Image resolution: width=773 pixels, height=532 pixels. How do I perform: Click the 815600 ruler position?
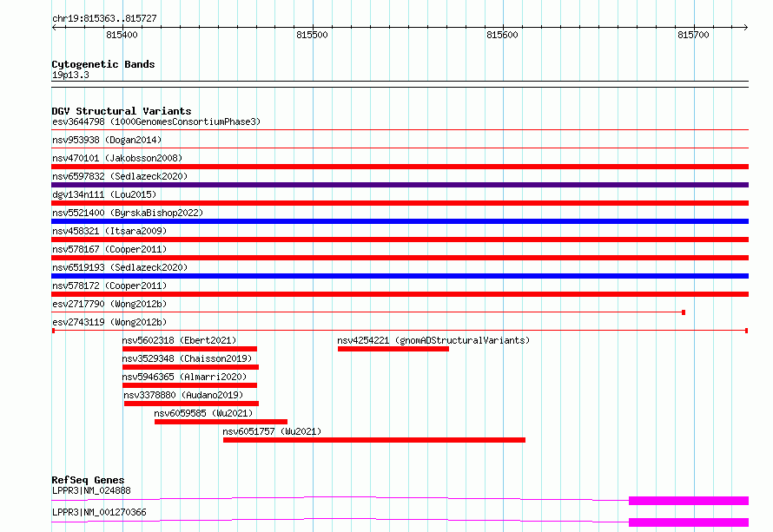502,35
